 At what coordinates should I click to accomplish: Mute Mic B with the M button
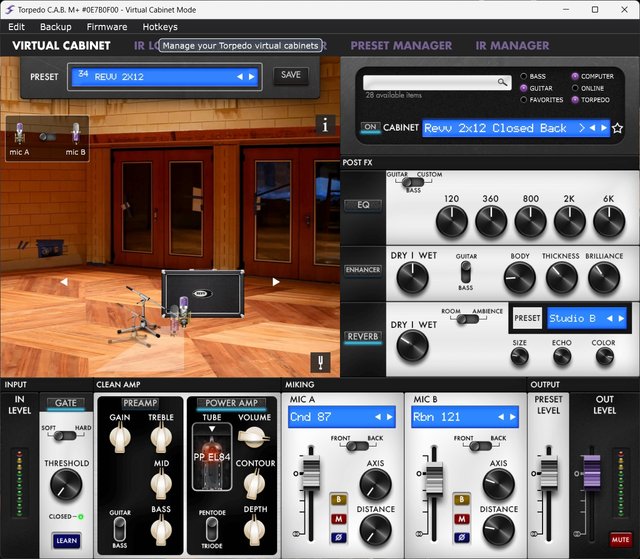pyautogui.click(x=462, y=519)
